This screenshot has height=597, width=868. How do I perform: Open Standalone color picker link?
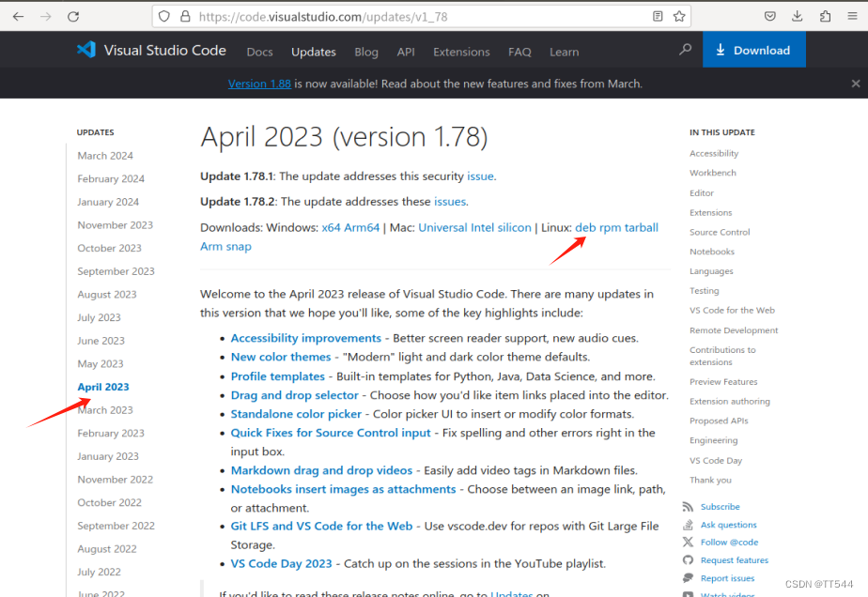pyautogui.click(x=296, y=414)
